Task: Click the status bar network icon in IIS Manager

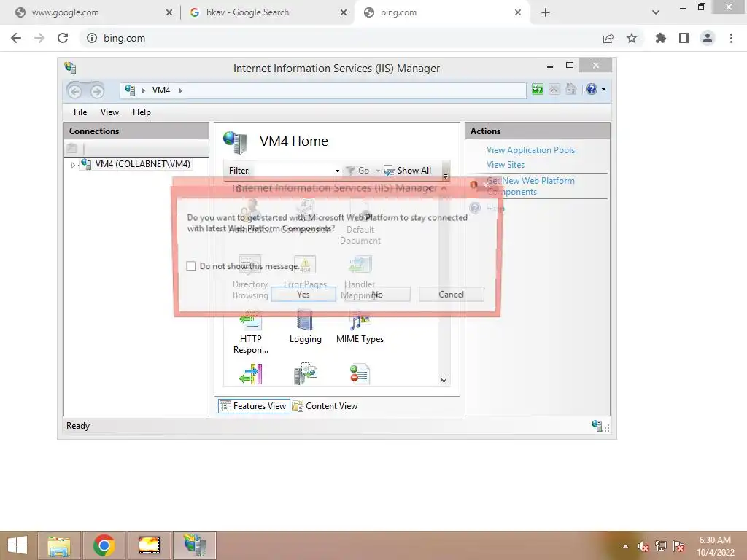Action: [597, 425]
